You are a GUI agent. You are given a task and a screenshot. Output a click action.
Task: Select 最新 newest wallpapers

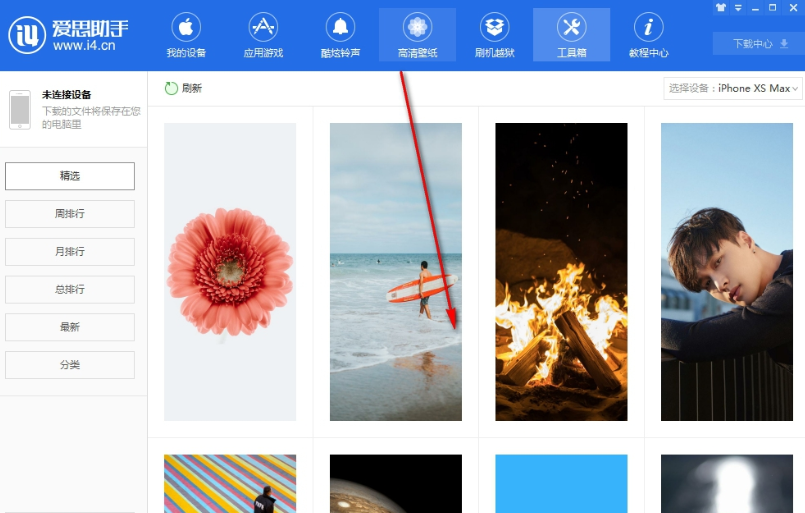tap(70, 327)
